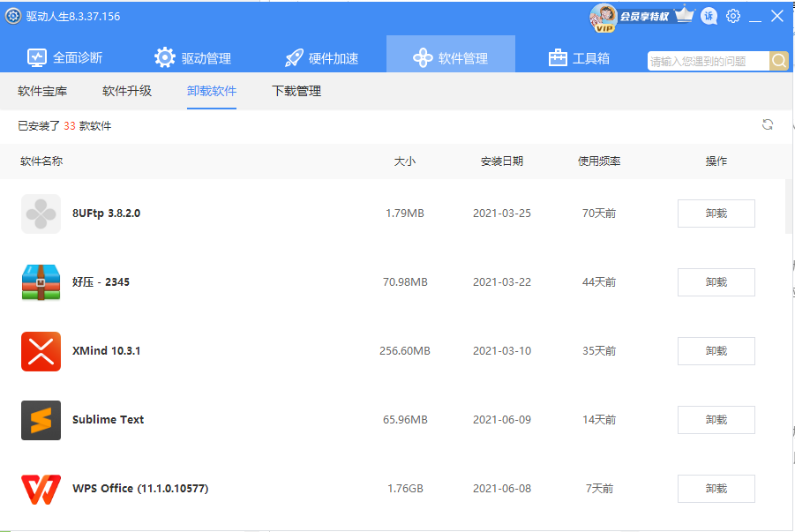Click the 已安装了 33 款软件 count text
Screen dimensions: 795x532
64,126
